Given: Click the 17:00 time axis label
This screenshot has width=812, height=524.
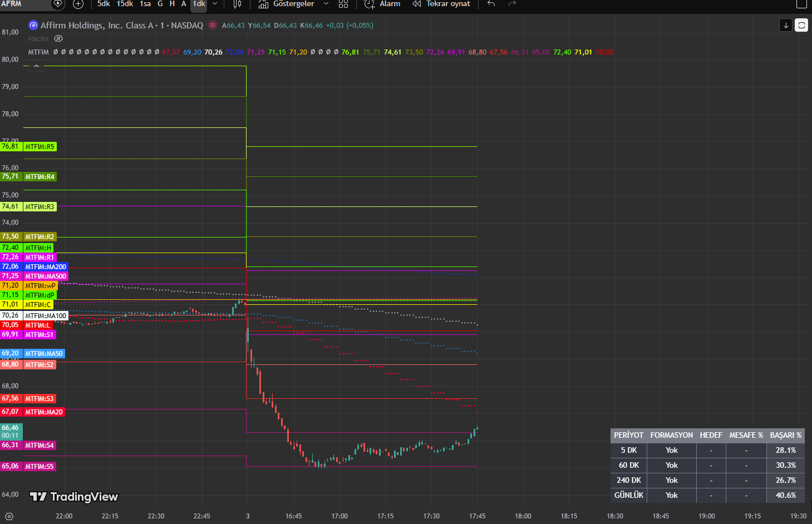Looking at the screenshot, I should [x=339, y=516].
